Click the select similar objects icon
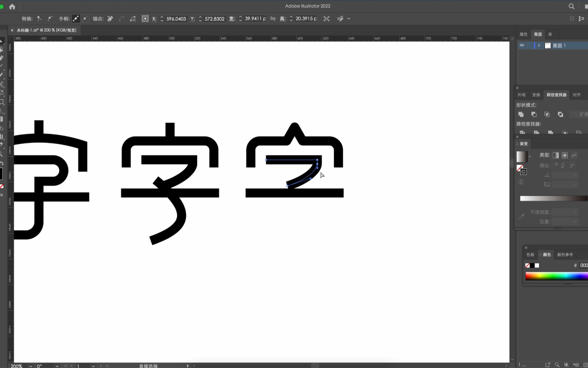 click(x=340, y=19)
